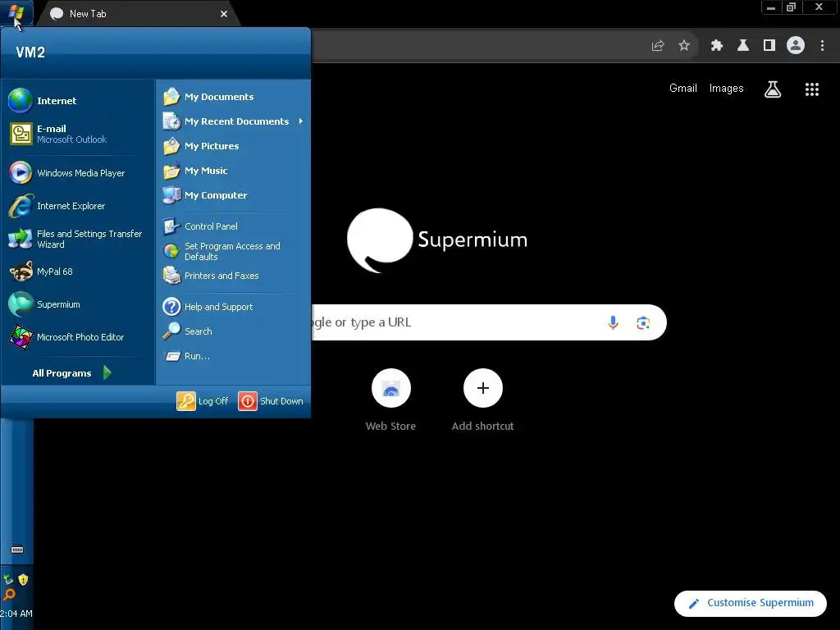Click the on-screen keyboard taskbar icon
Viewport: 840px width, 630px height.
click(17, 550)
